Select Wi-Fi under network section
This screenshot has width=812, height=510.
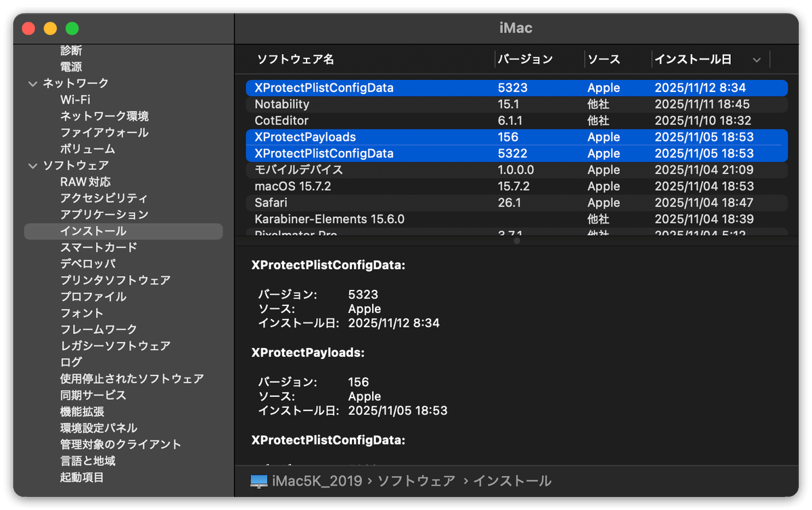75,100
